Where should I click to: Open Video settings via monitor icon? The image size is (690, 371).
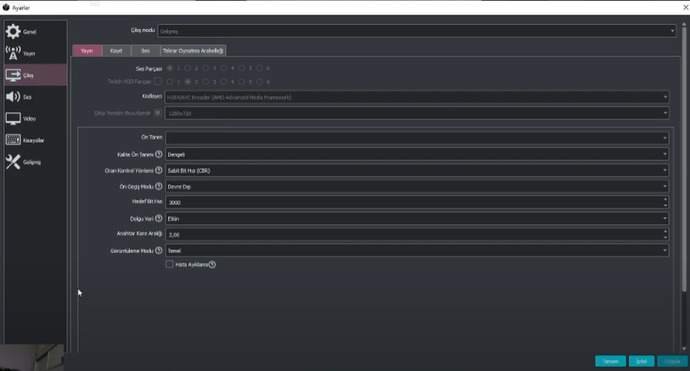pyautogui.click(x=13, y=118)
